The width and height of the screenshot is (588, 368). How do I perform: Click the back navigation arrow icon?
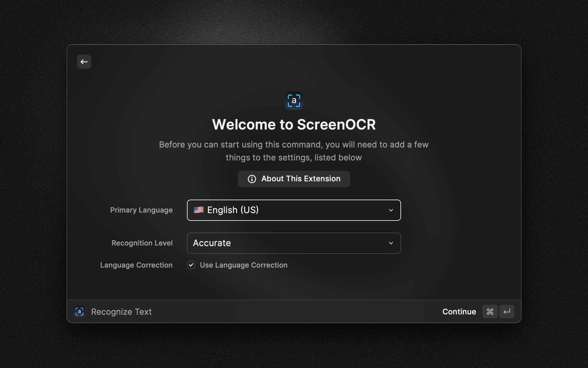(x=84, y=62)
